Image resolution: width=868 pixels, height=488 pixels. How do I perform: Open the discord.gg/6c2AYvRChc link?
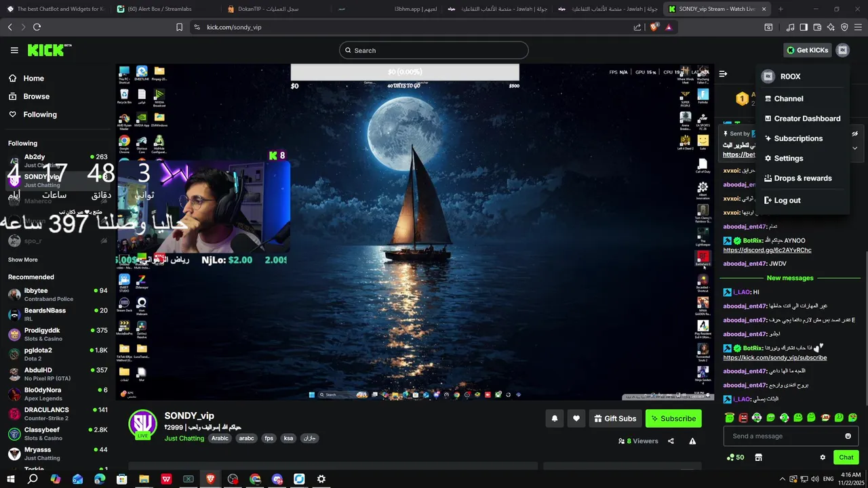coord(767,250)
